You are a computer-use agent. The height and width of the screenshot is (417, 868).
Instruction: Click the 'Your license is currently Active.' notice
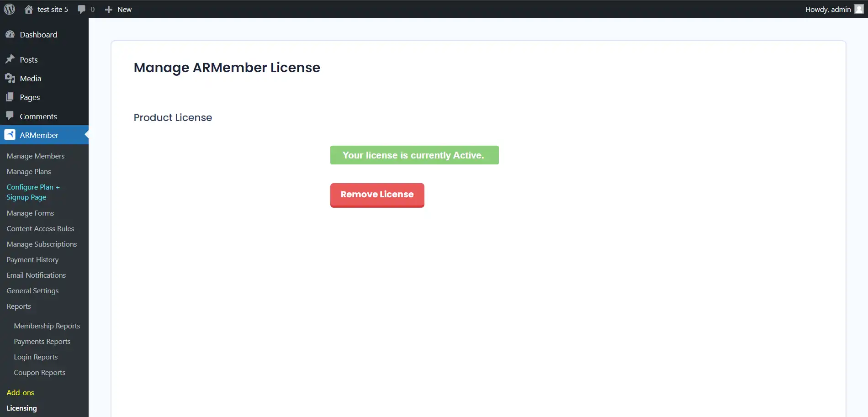click(414, 155)
